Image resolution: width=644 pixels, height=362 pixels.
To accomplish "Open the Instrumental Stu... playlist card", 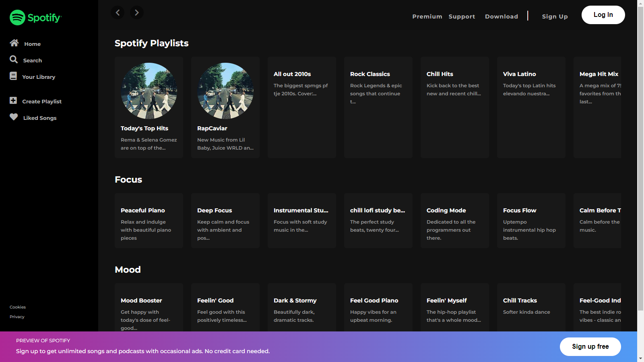I will 302,220.
